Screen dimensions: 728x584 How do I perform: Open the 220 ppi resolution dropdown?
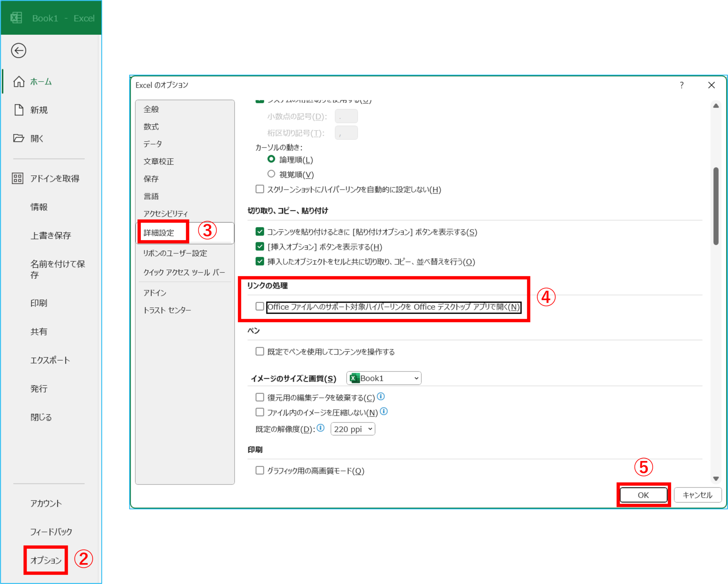pos(353,429)
